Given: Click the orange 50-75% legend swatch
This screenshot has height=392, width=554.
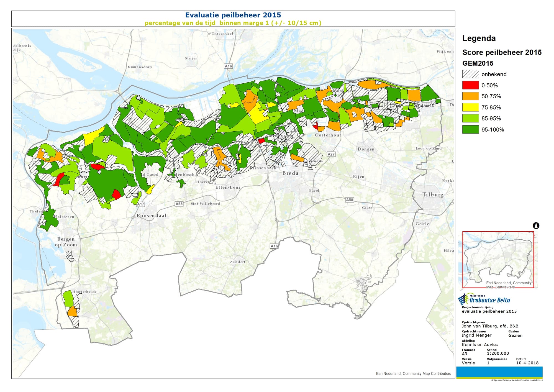Looking at the screenshot, I should (470, 96).
